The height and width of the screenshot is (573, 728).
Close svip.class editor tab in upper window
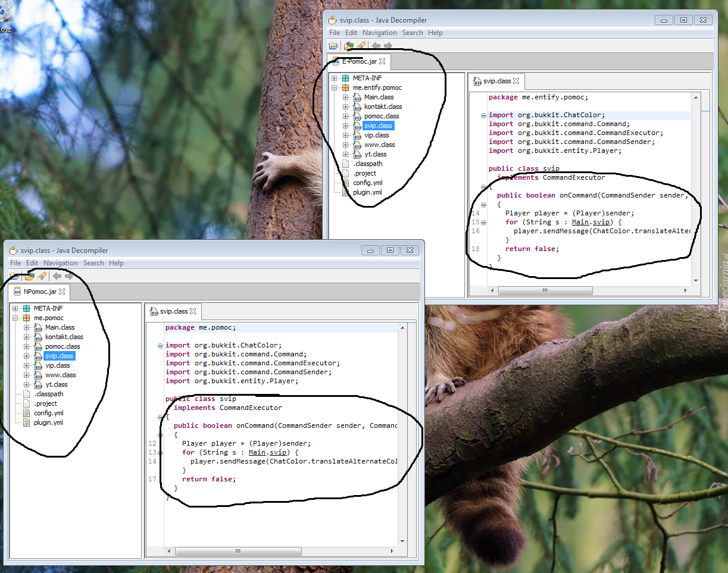pos(517,81)
